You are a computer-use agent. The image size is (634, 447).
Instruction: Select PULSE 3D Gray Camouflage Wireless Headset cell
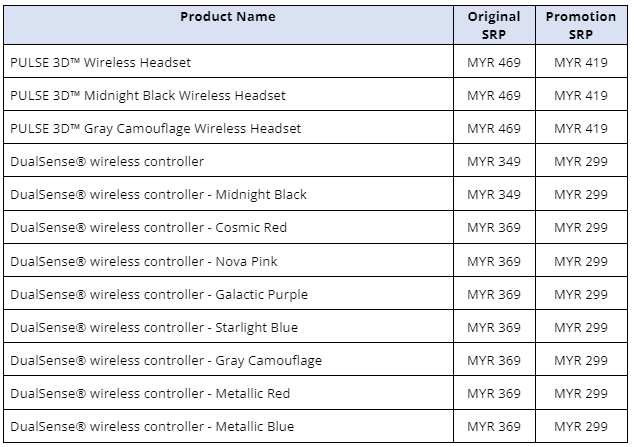tap(155, 129)
